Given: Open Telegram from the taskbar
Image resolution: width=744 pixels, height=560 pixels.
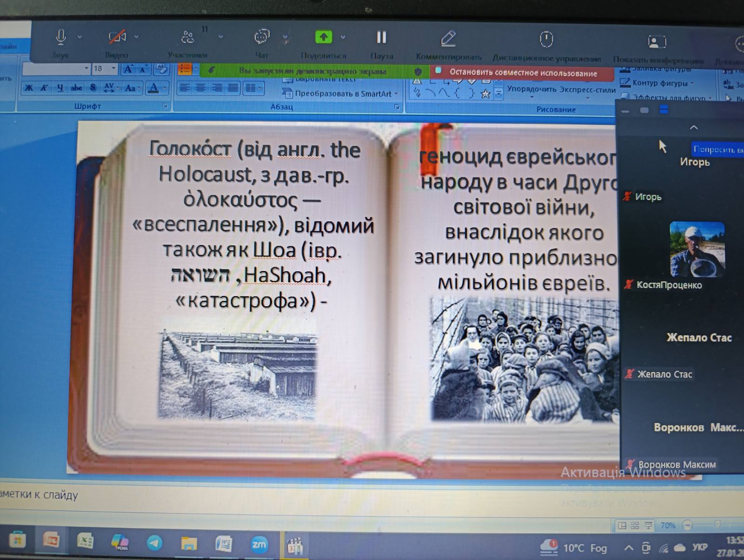Looking at the screenshot, I should [x=154, y=543].
